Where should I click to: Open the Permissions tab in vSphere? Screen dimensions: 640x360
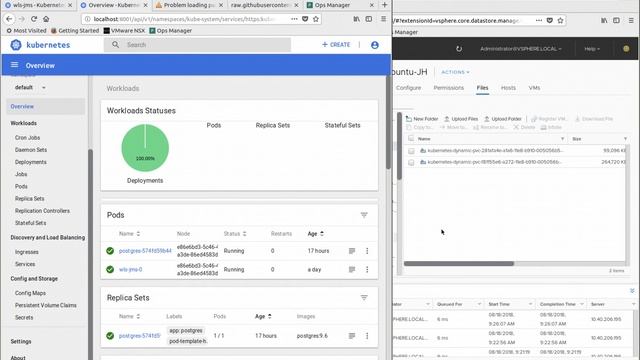click(x=449, y=88)
